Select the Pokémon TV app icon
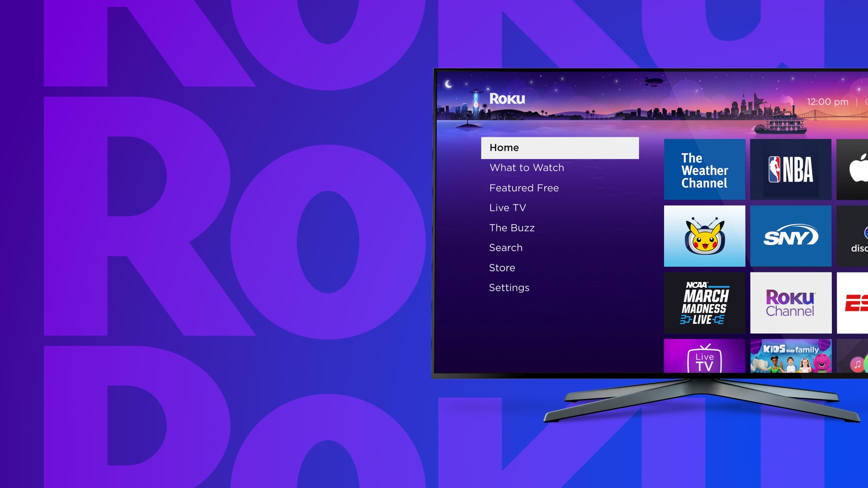 click(x=705, y=236)
